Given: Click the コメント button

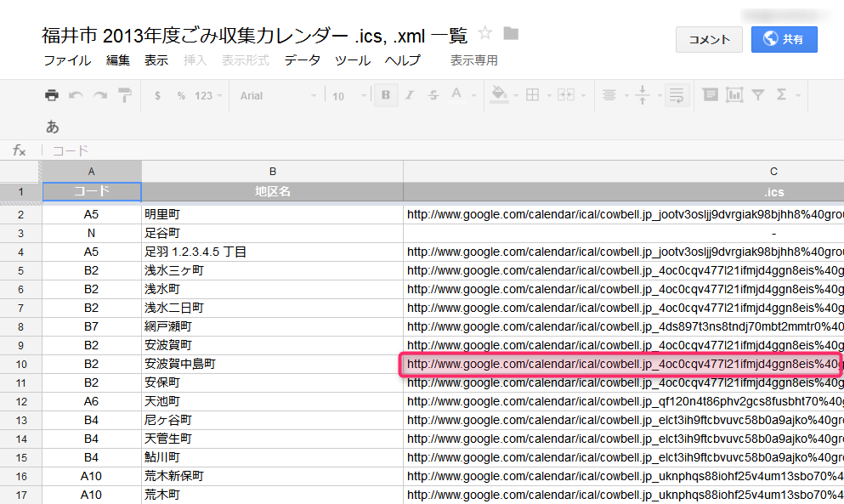Looking at the screenshot, I should click(x=709, y=39).
